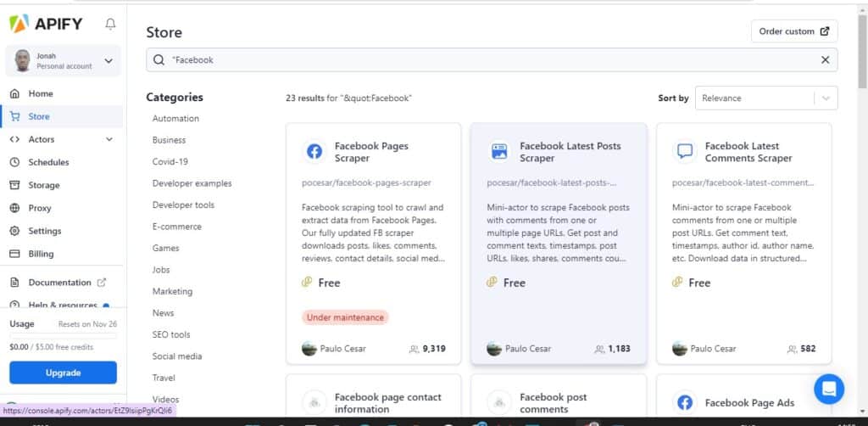868x426 pixels.
Task: Click Facebook Pages Scraper logo icon
Action: [314, 151]
